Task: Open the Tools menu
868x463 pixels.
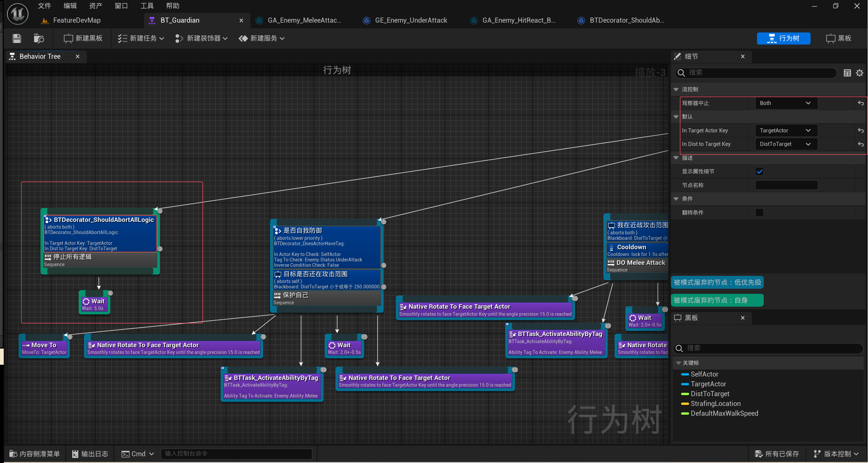Action: click(x=147, y=6)
